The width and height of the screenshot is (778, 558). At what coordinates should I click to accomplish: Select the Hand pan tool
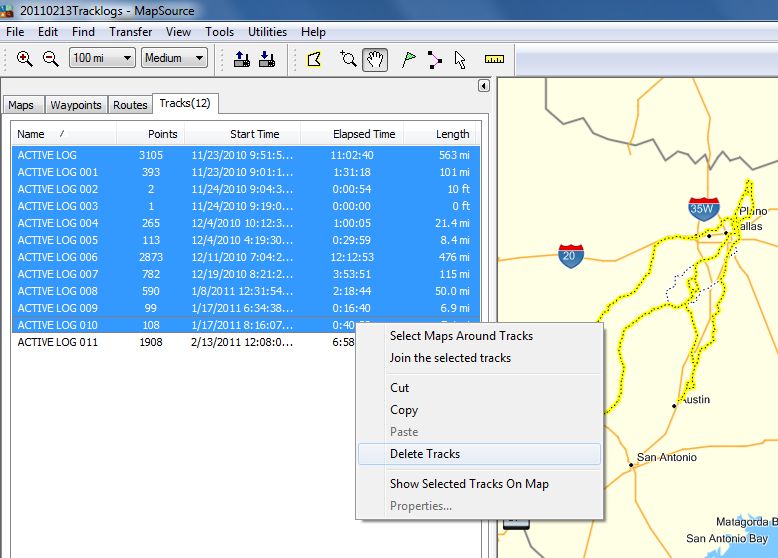375,60
